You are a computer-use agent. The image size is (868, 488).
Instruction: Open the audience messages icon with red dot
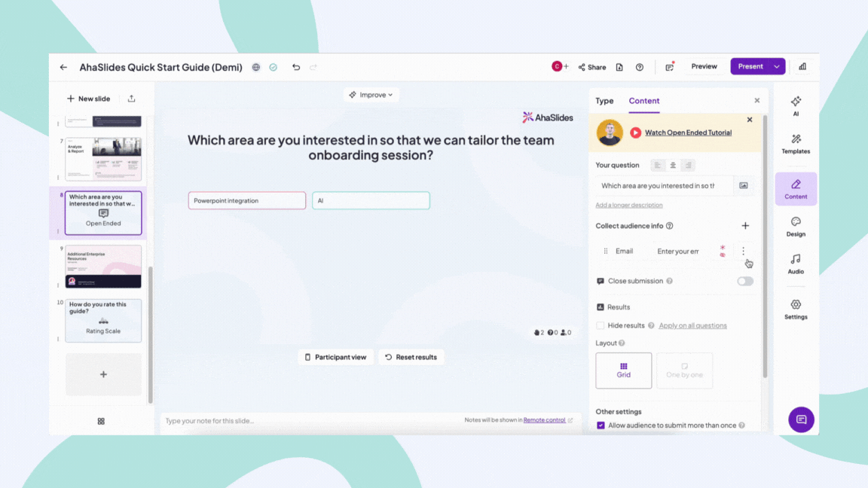coord(670,66)
